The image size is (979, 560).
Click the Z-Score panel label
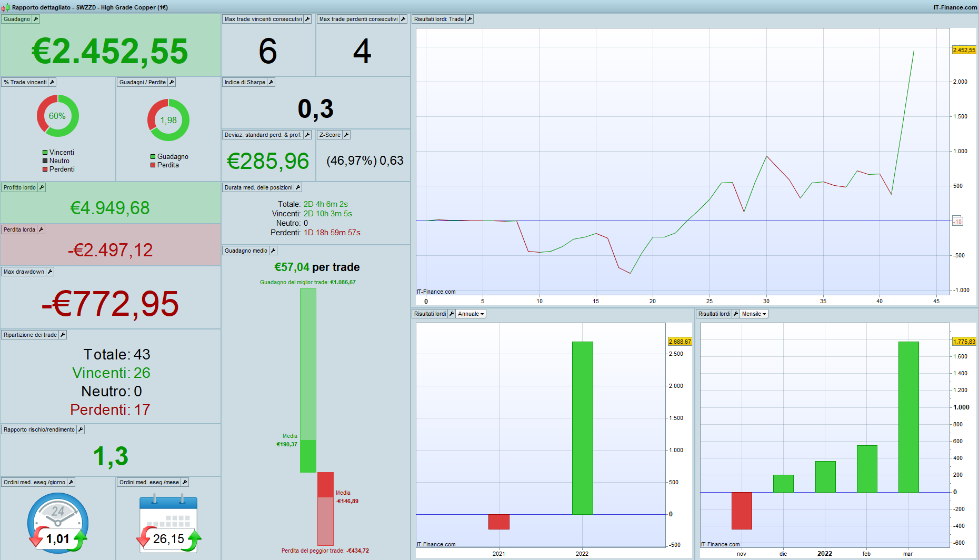(329, 135)
